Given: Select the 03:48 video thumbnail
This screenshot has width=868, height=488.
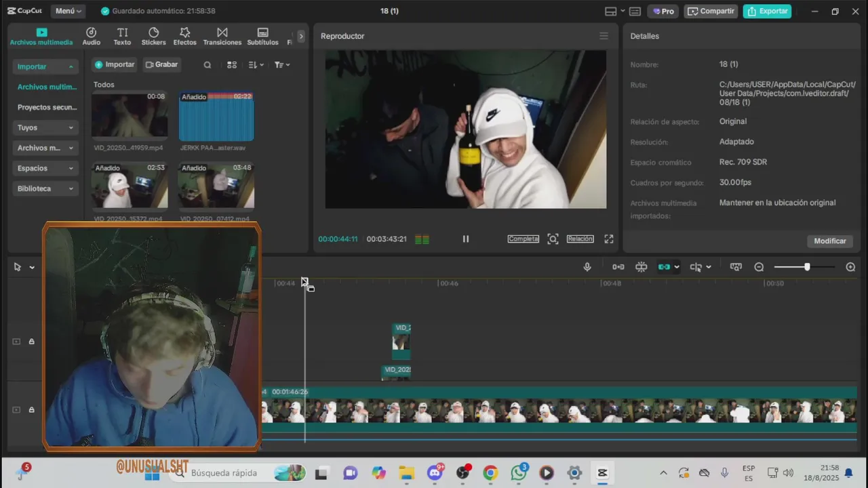Looking at the screenshot, I should point(216,185).
